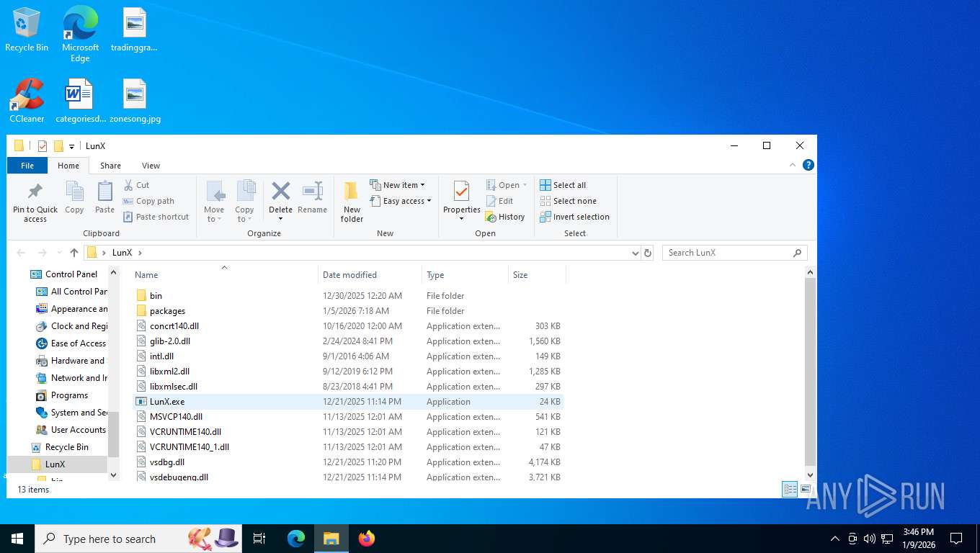Click Select all
Viewport: 980px width, 553px height.
coord(563,185)
